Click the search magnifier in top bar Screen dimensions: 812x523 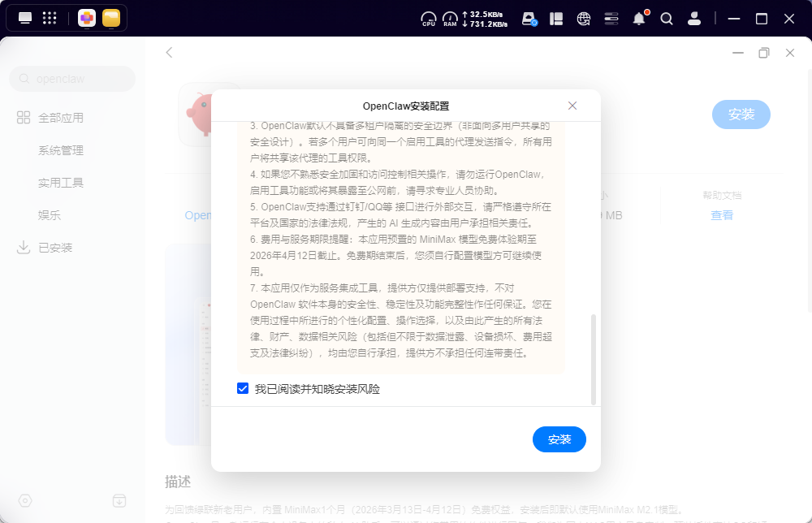pos(667,19)
